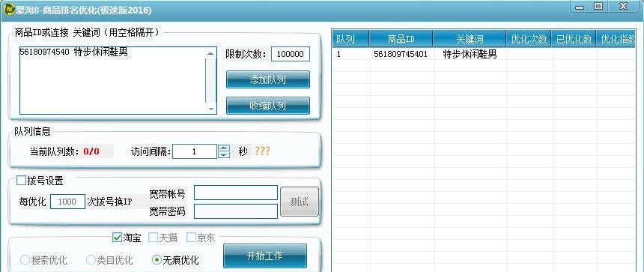Toggle the 天猫 checkbox
The image size is (644, 272).
(153, 237)
